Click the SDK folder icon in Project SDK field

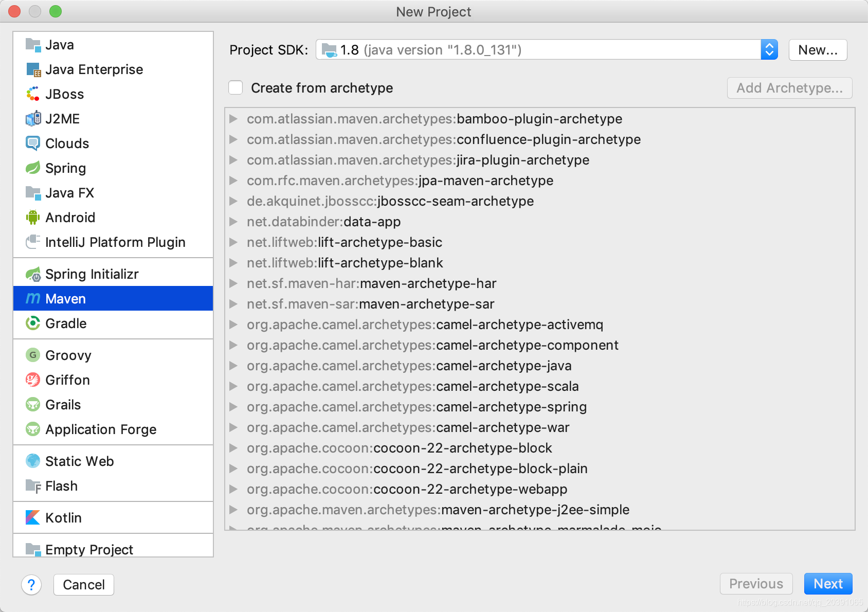pyautogui.click(x=329, y=50)
